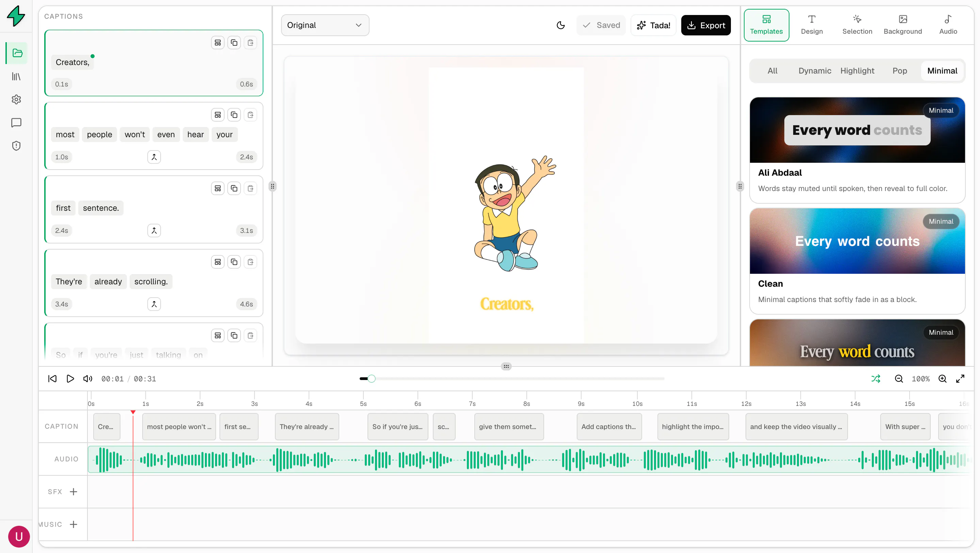Click the 2.4s end time of 'most people' card
This screenshot has width=980, height=553.
[x=246, y=157]
